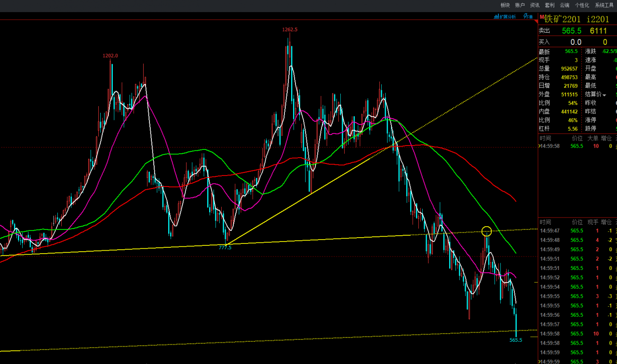
Task: Open the 账户 menu
Action: pos(520,5)
